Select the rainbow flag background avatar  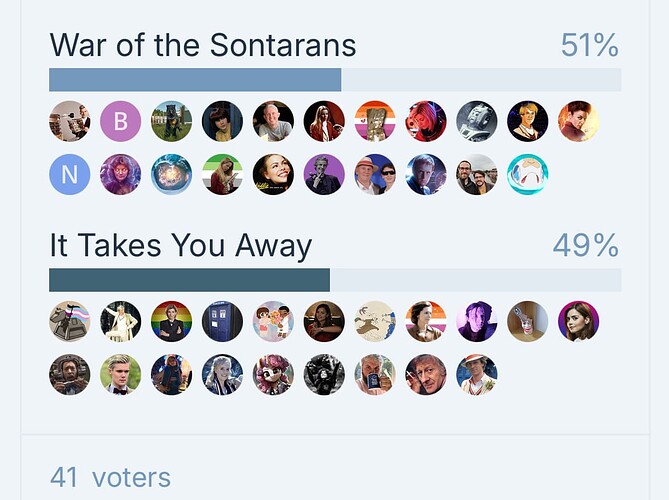coord(172,321)
